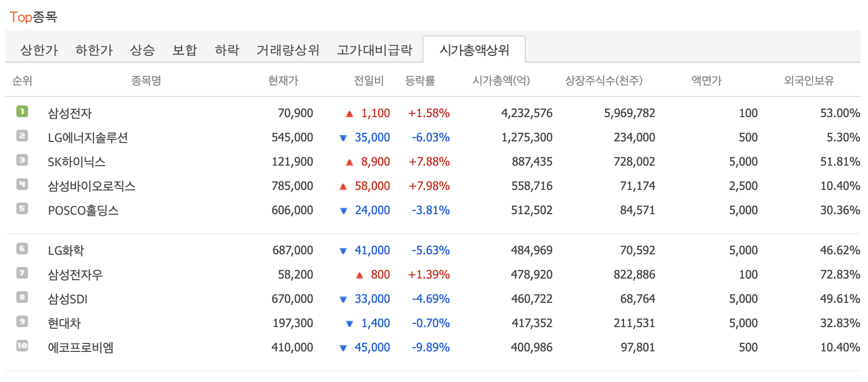The height and width of the screenshot is (382, 868).
Task: Click the 822,886 listed shares value
Action: tap(635, 275)
